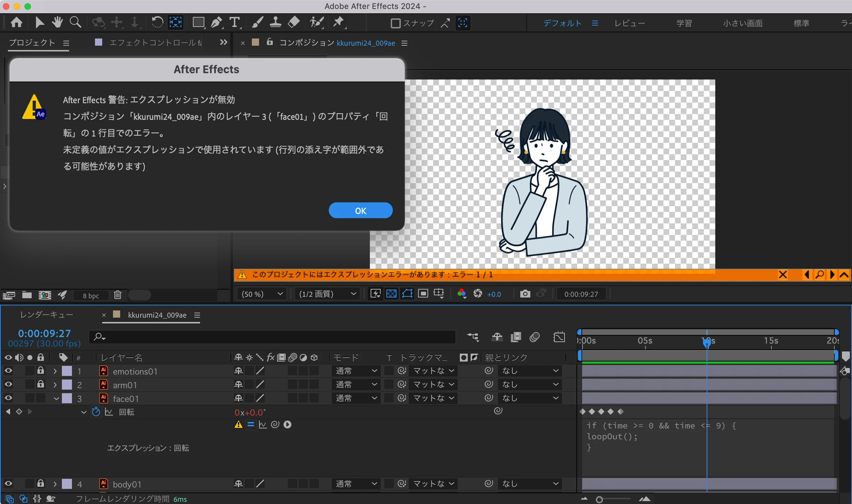Toggle transparency grid in viewer
Screen dimensions: 852x504
click(391, 294)
